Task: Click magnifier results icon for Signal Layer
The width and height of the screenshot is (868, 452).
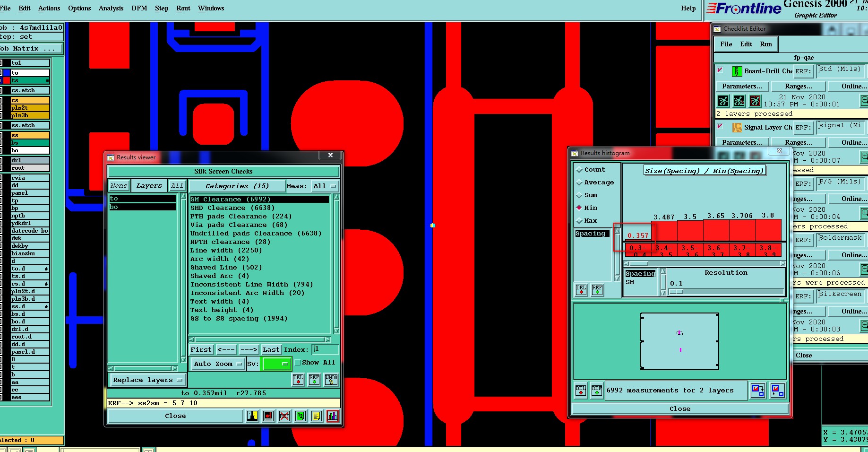Action: coord(864,156)
